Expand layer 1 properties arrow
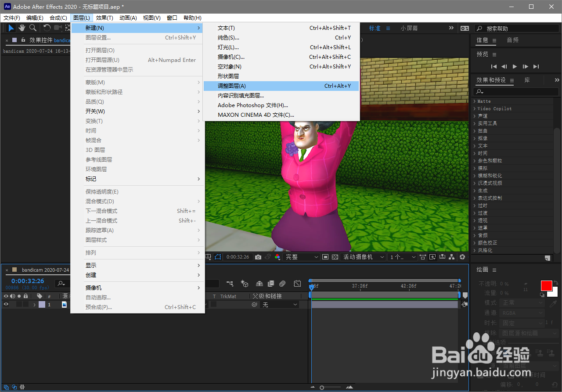This screenshot has height=392, width=562. [x=35, y=304]
